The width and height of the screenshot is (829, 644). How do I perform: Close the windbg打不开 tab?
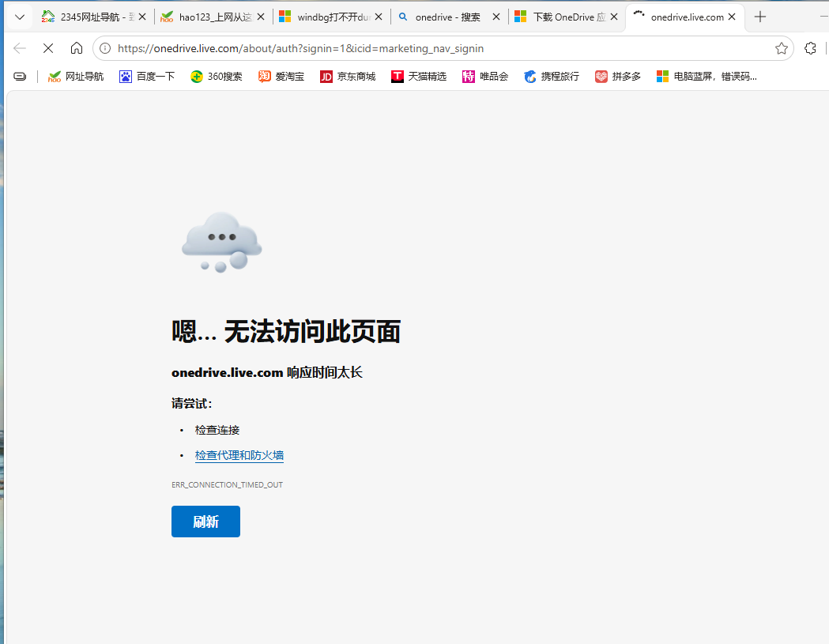pyautogui.click(x=379, y=17)
